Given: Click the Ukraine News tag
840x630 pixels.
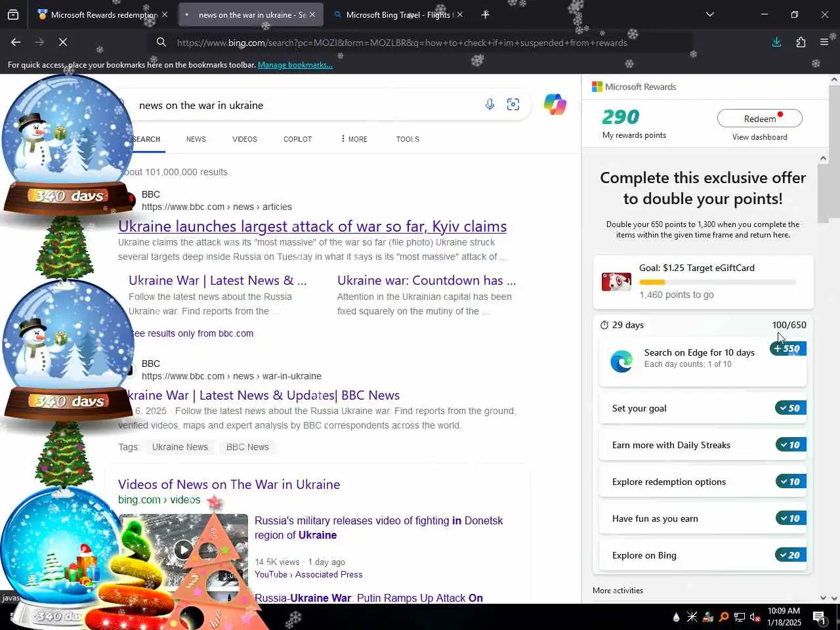Looking at the screenshot, I should 180,447.
